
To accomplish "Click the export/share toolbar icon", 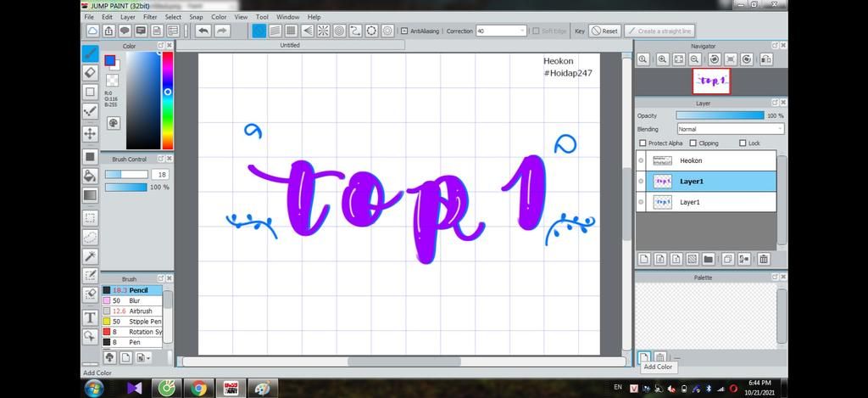I will click(x=109, y=31).
